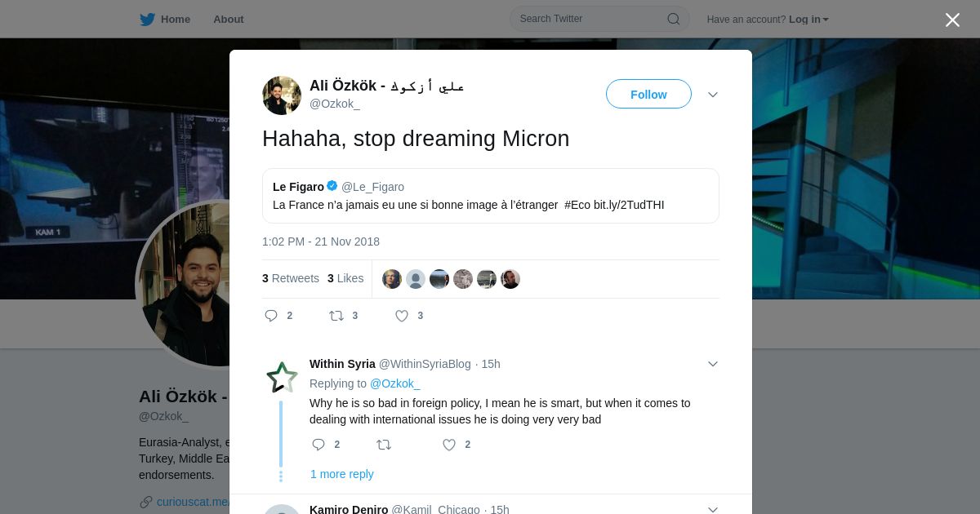This screenshot has height=514, width=980.
Task: Open the main tweet options chevron
Action: click(713, 95)
